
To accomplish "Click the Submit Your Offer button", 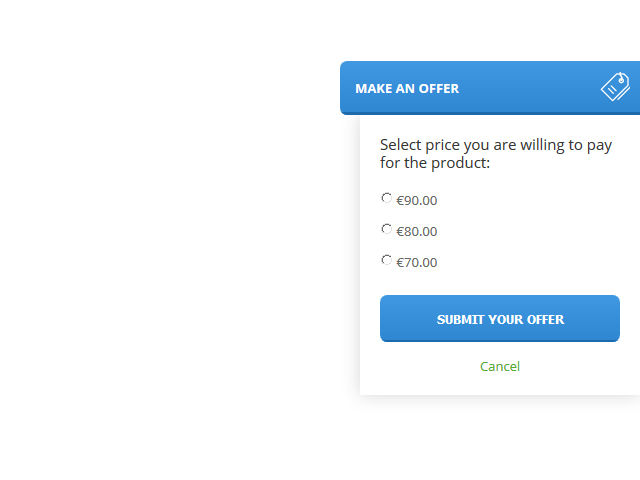I will [x=500, y=318].
